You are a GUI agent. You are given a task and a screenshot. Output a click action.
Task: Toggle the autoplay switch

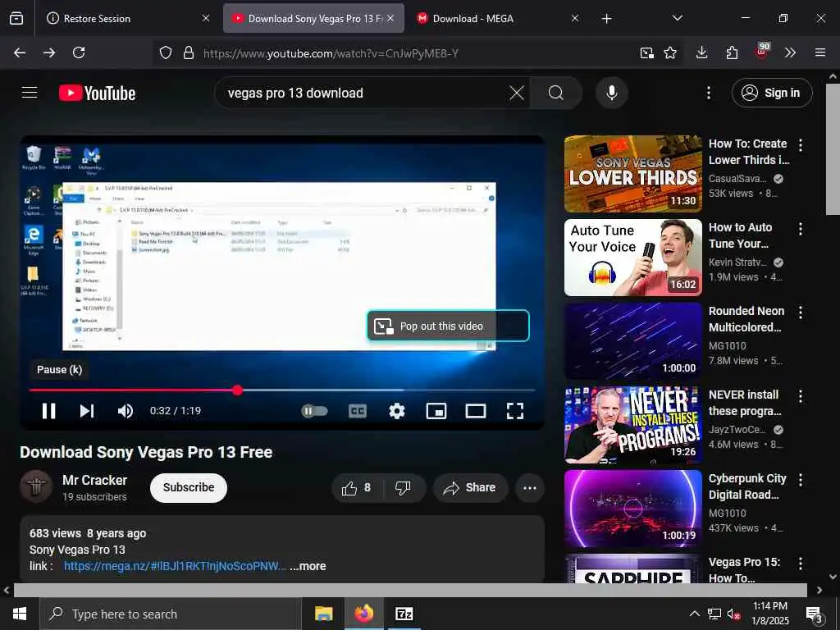(x=314, y=411)
